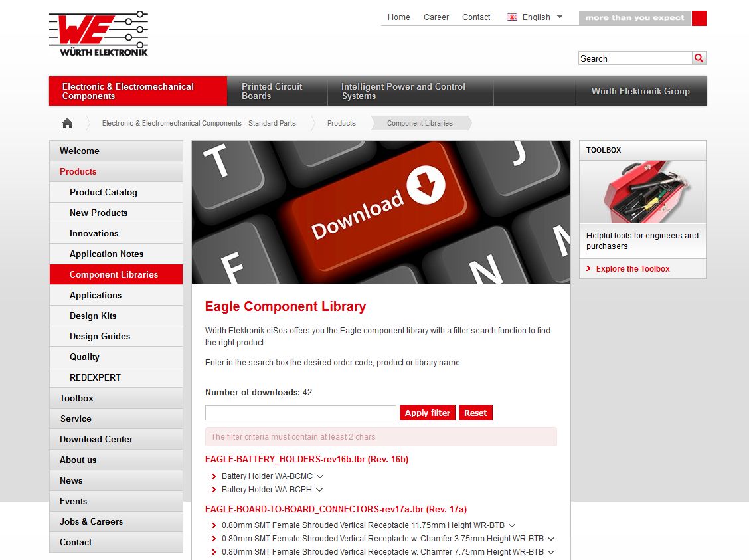
Task: Click the Würth Elektronik logo
Action: coord(98,33)
